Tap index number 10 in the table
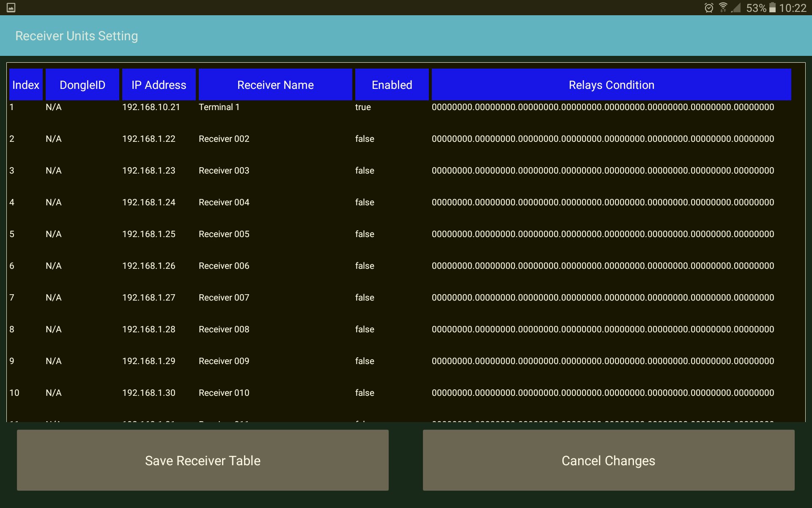Screen dimensions: 812x508 tap(14, 393)
